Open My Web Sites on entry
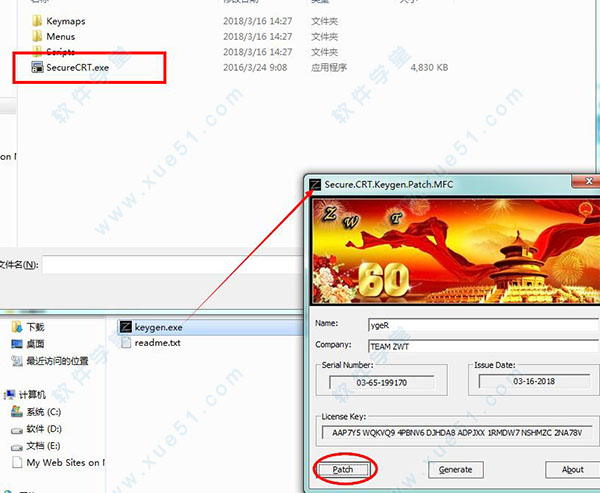Viewport: 600px width, 493px height. (x=66, y=462)
